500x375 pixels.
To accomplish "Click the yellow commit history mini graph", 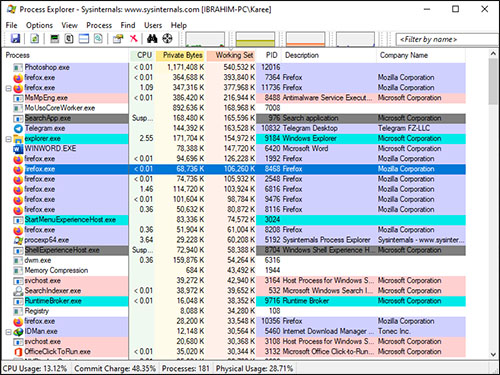I will tap(255, 39).
